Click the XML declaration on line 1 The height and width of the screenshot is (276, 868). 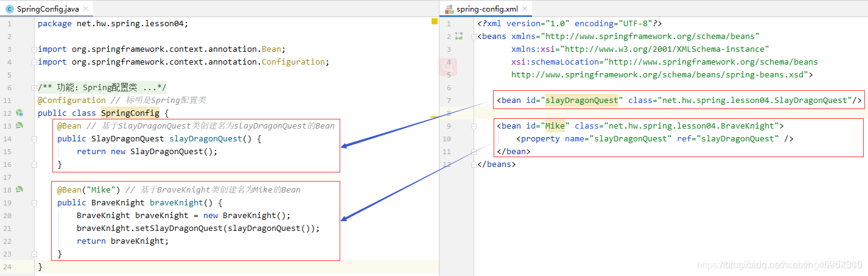pos(569,23)
